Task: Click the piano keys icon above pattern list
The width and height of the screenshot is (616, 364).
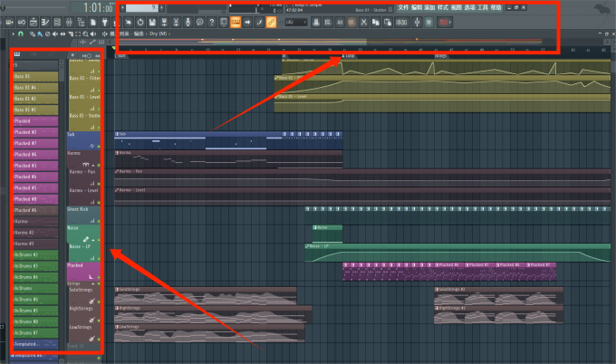Action: (17, 54)
